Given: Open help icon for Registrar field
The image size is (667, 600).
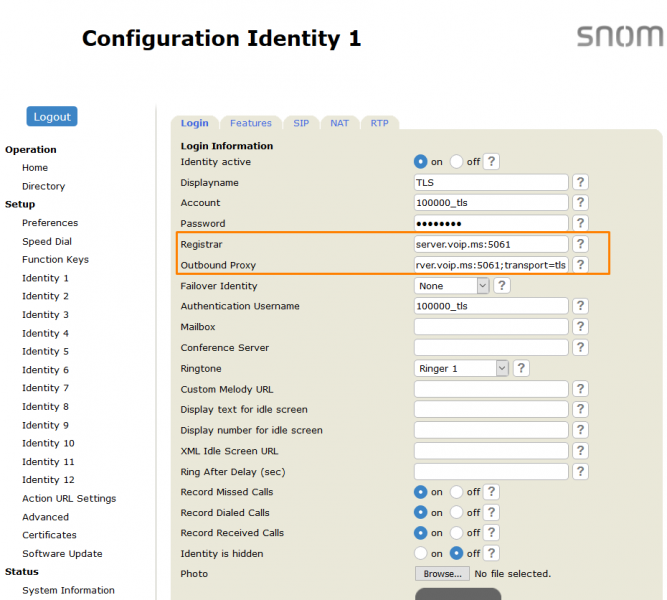Looking at the screenshot, I should 580,244.
